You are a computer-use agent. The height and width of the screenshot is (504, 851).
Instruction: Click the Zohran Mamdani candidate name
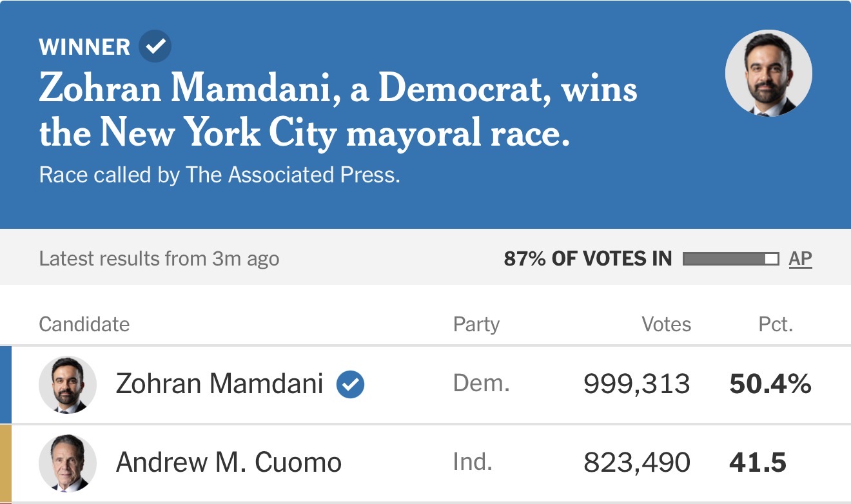[219, 385]
